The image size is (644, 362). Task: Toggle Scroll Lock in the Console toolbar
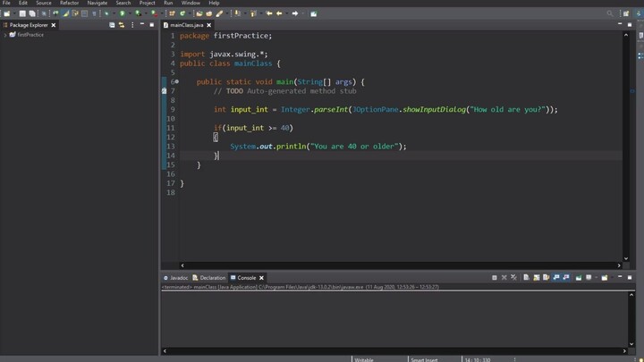click(x=535, y=278)
